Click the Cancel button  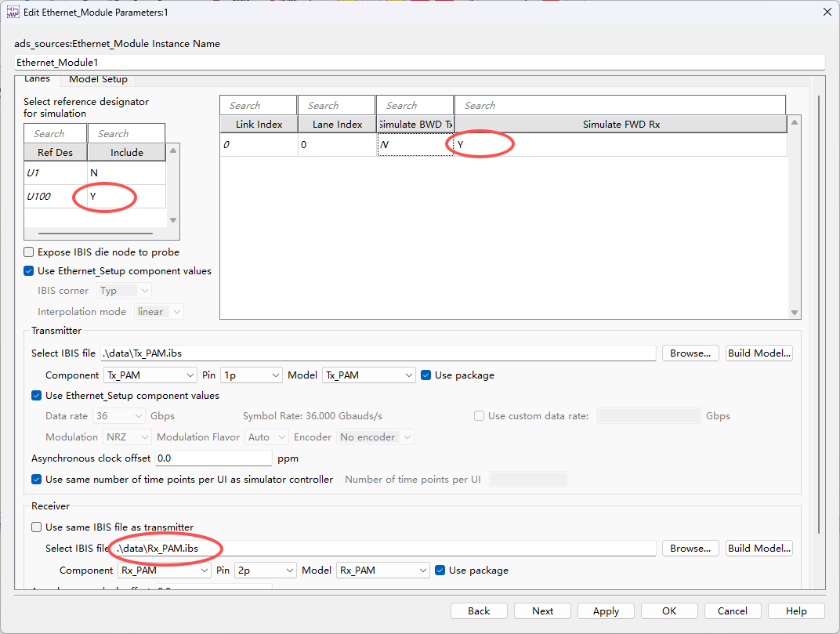point(733,611)
